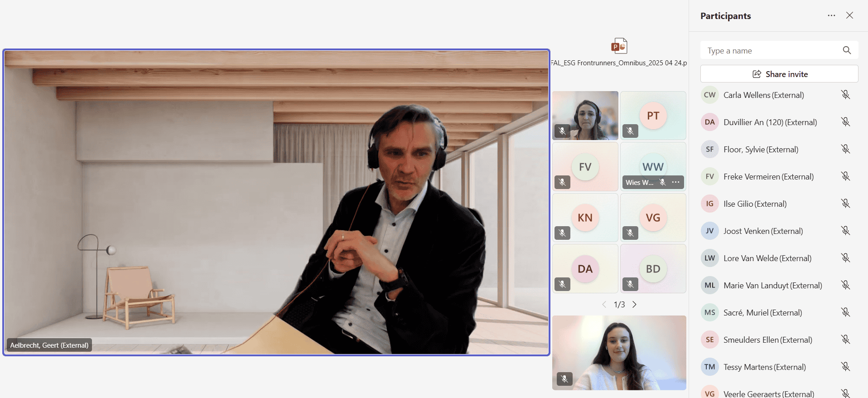Viewport: 868px width, 398px height.
Task: Click the Aelbrecht, Geert main video
Action: [276, 202]
